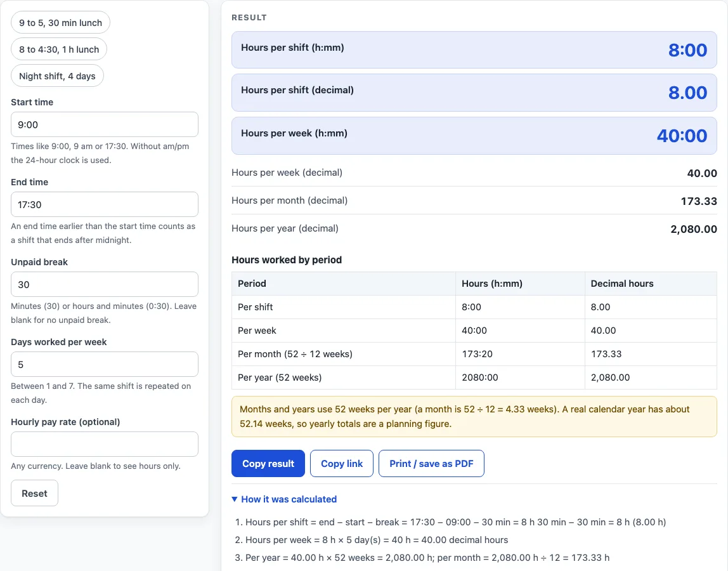Click the "Hours per week (h:mm)" label

coord(294,133)
